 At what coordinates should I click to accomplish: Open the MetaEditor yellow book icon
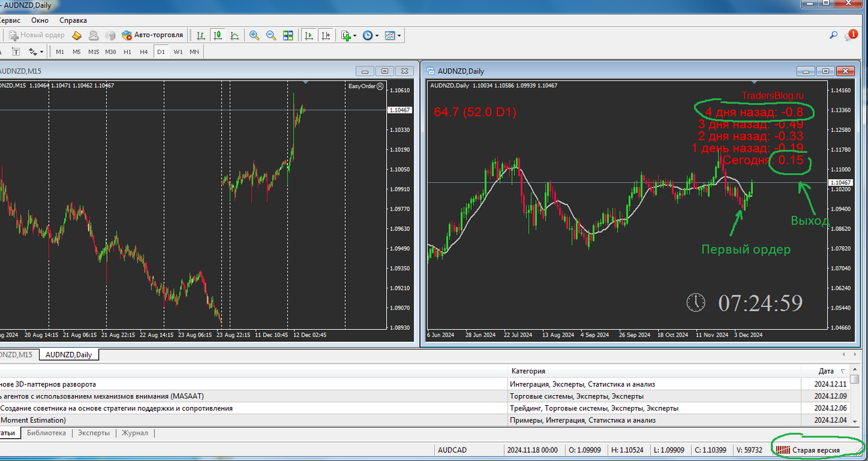[x=77, y=35]
